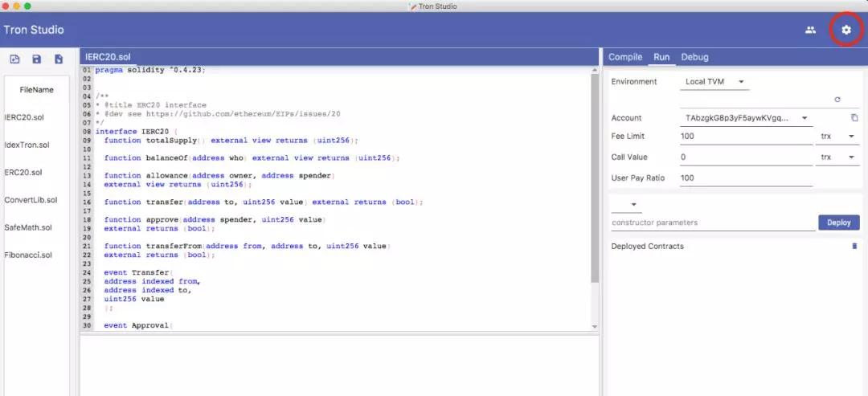Switch to the Compile tab
Image resolution: width=868 pixels, height=396 pixels.
tap(625, 57)
